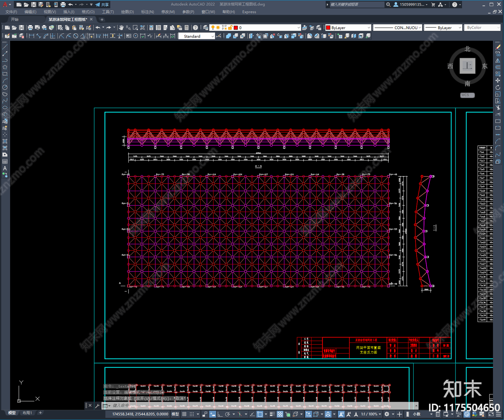Click the keyword search input field

tap(357, 4)
